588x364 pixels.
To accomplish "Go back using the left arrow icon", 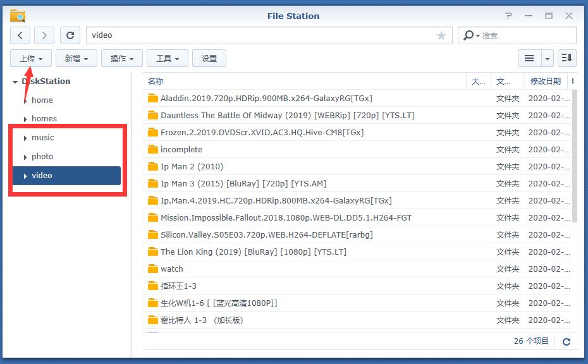I will [x=20, y=35].
